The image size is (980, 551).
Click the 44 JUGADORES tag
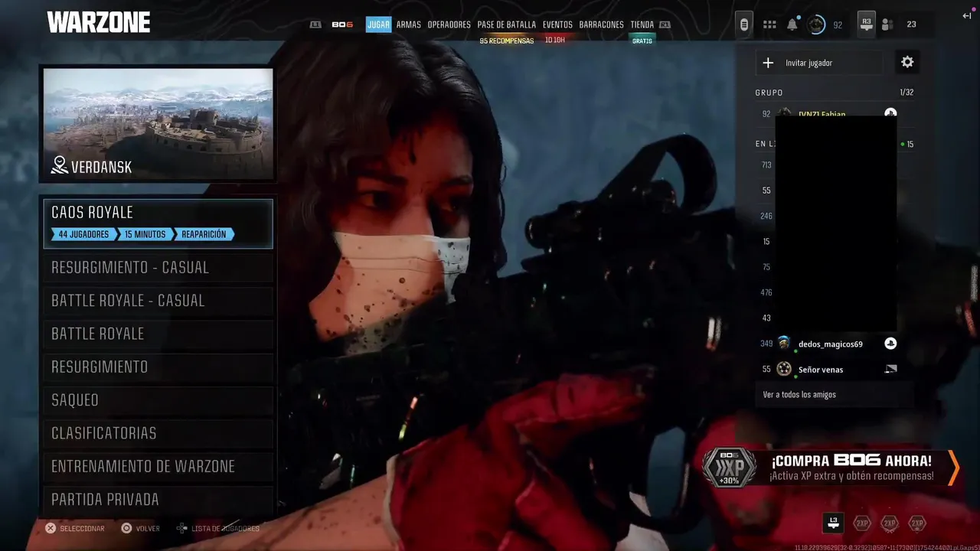(x=83, y=234)
